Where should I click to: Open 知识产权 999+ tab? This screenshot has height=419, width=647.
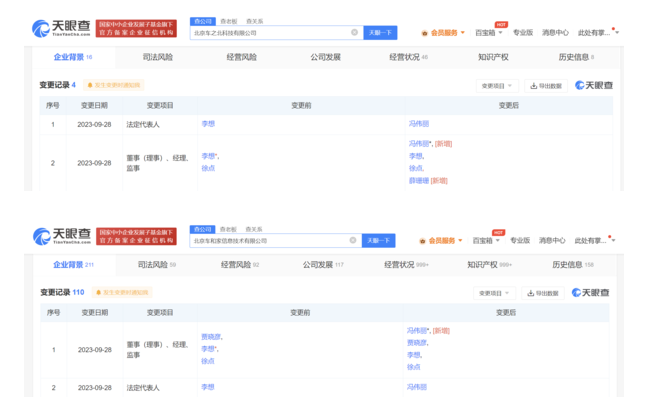(x=489, y=265)
